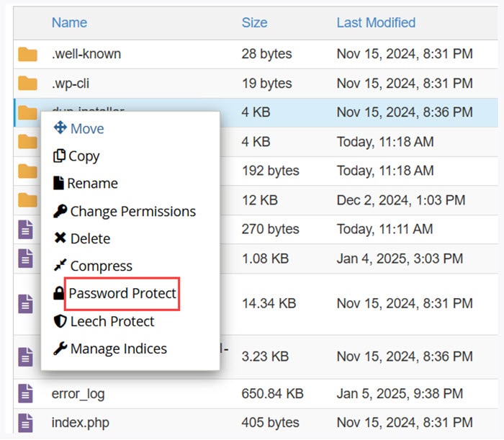
Task: Click the index.php file icon
Action: [26, 422]
